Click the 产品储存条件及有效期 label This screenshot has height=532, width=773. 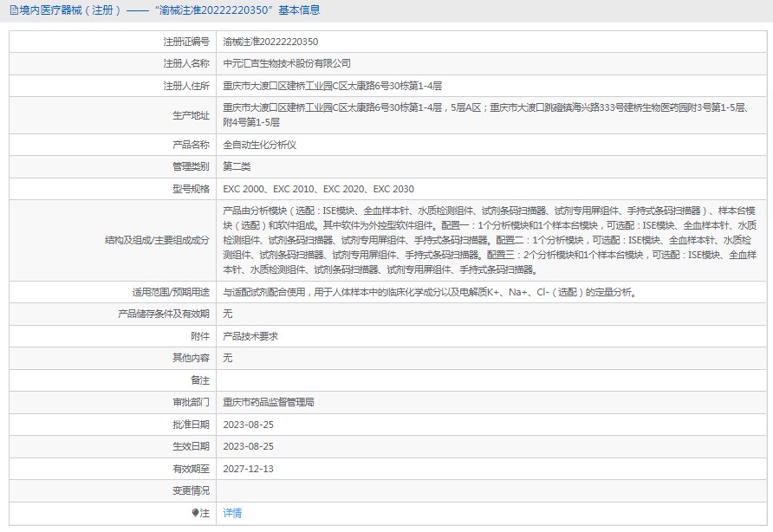tap(164, 314)
